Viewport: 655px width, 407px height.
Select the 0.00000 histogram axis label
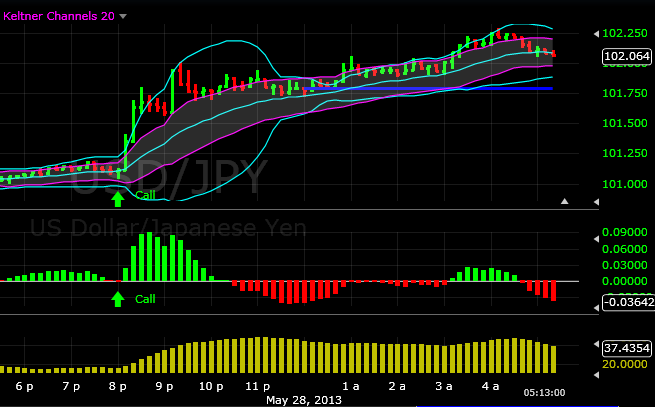tap(625, 281)
